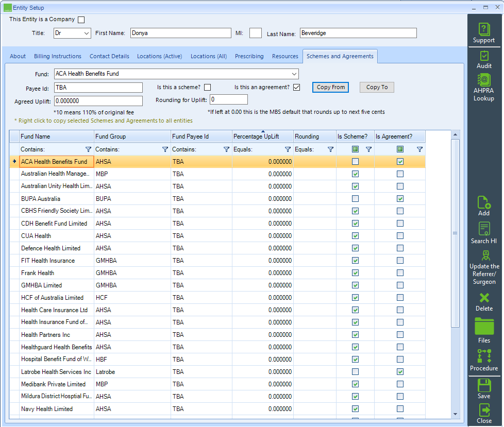The width and height of the screenshot is (504, 427).
Task: Open the Contact Details tab
Action: [109, 56]
